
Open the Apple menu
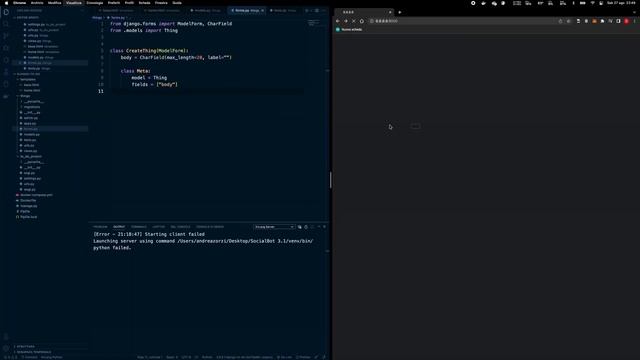(6, 3)
